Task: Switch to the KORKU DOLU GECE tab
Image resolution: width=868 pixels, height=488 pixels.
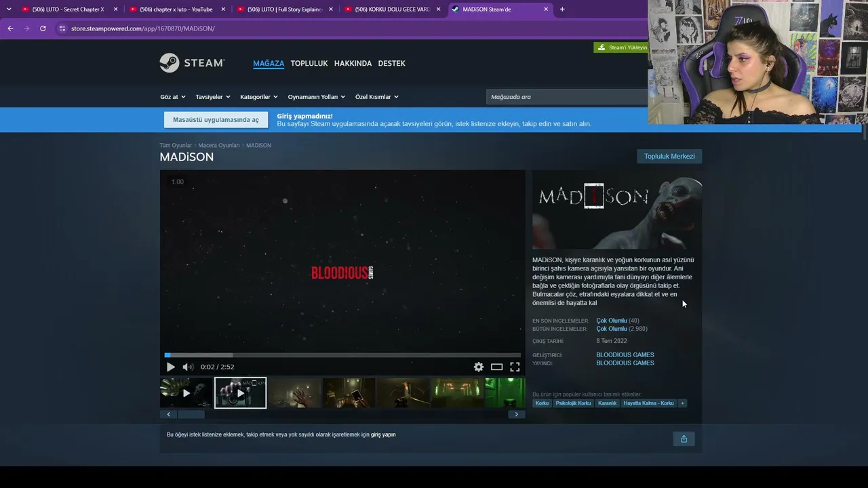Action: (391, 9)
